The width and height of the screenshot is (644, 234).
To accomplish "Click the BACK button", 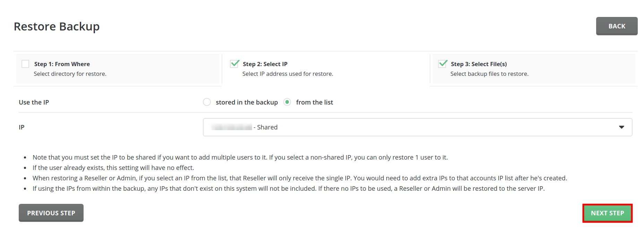I will click(617, 26).
